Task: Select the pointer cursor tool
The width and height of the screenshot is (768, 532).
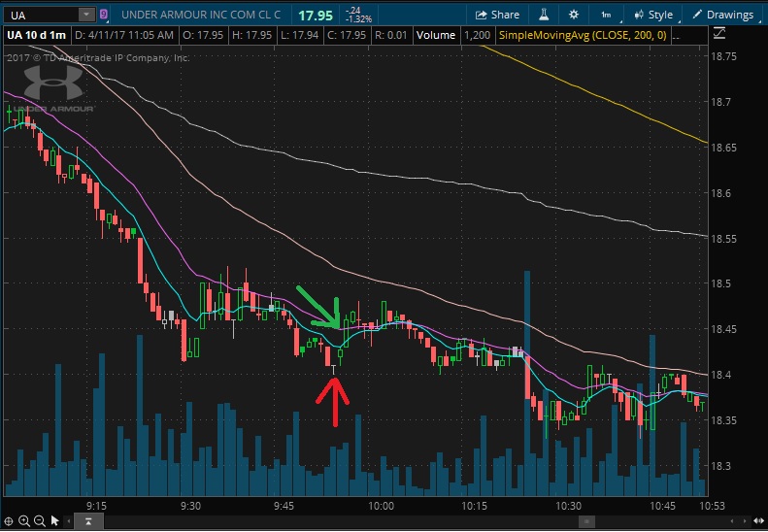Action: click(x=54, y=520)
